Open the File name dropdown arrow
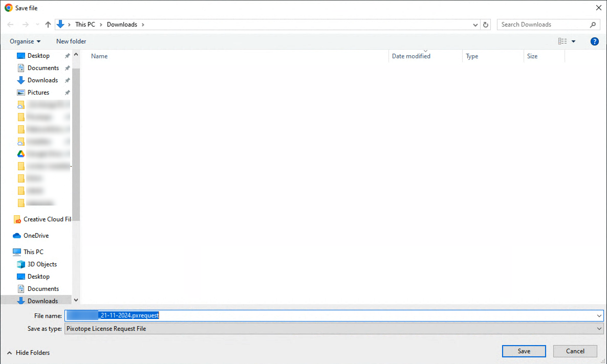The image size is (607, 364). pos(599,316)
